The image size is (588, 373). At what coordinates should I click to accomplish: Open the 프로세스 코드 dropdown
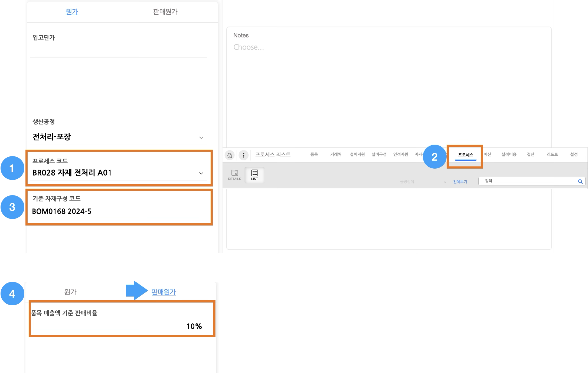(201, 173)
